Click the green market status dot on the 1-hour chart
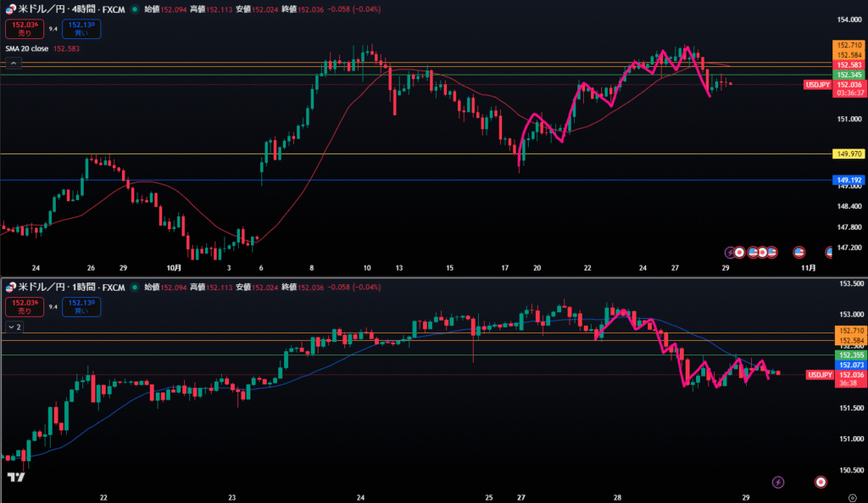868x503 pixels. click(136, 287)
